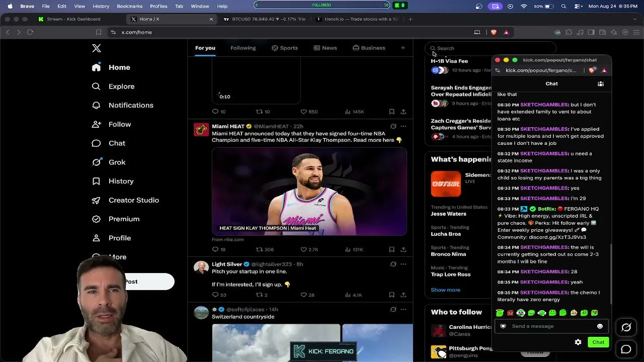Open the Klay Thompson post image
The width and height of the screenshot is (644, 362).
(309, 192)
